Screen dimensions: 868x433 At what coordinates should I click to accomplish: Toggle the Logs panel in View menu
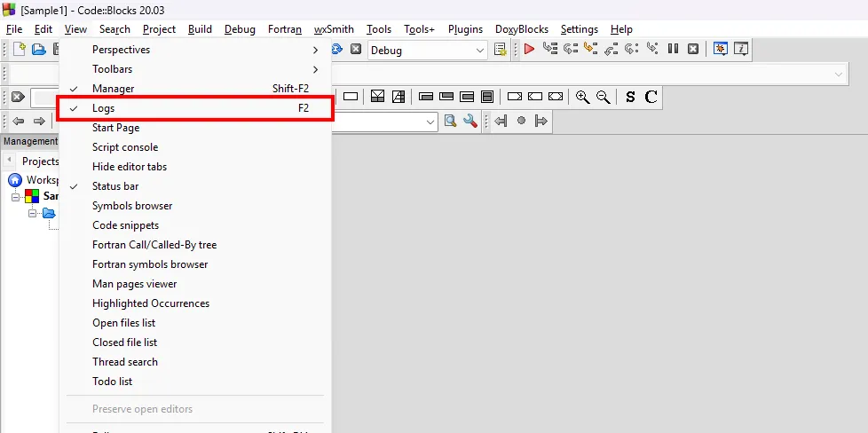[x=104, y=108]
